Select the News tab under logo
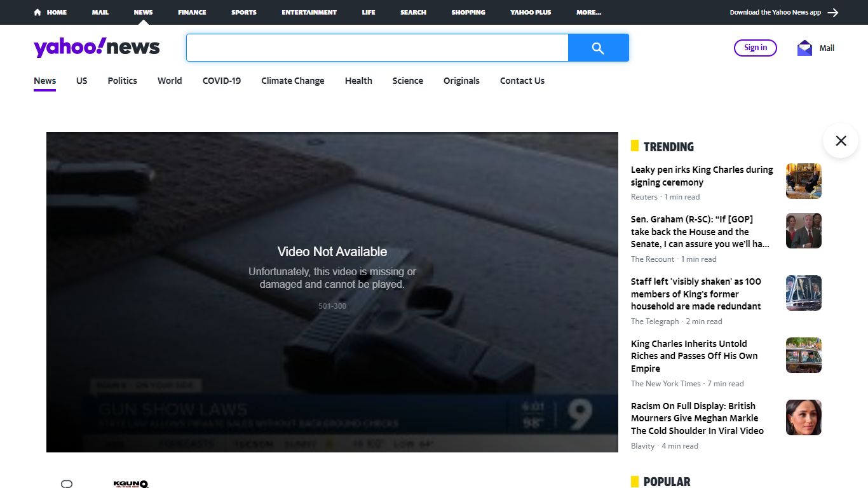 45,81
